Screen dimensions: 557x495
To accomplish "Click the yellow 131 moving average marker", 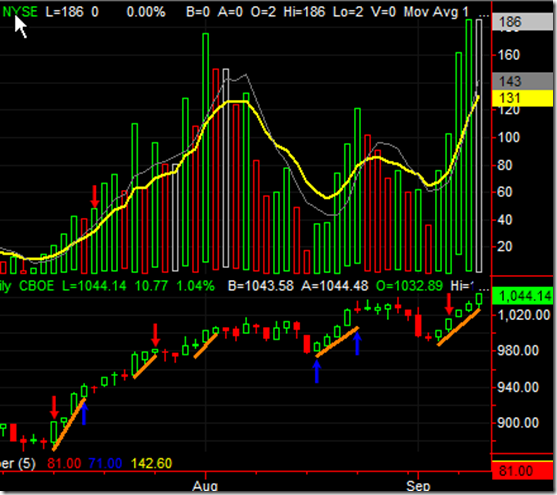I will click(522, 98).
